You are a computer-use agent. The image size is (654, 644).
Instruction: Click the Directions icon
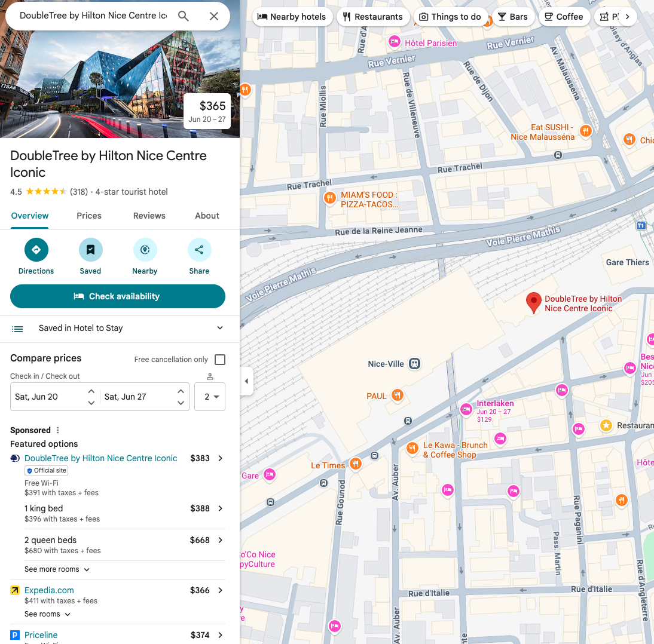[36, 250]
